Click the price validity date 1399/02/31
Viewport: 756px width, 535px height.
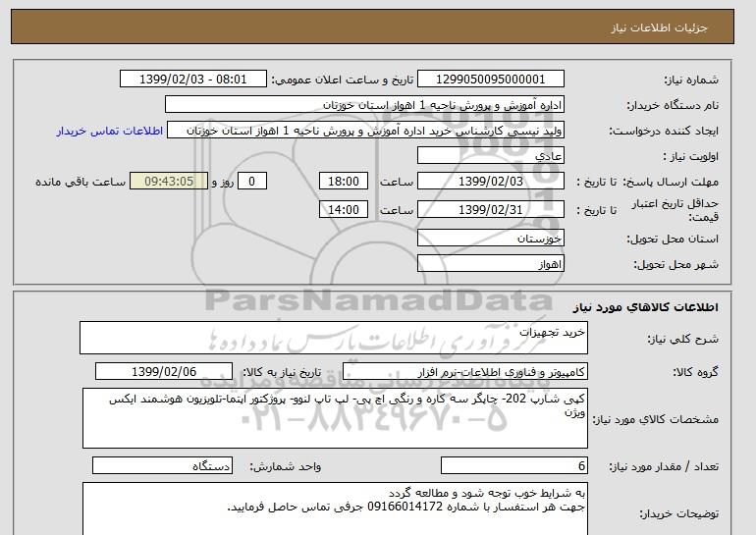pos(490,210)
